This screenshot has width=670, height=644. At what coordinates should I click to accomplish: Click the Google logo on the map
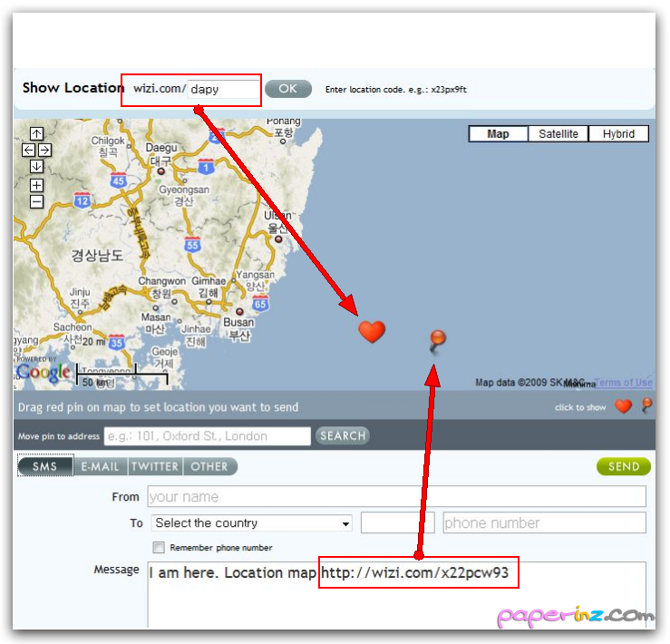click(44, 373)
